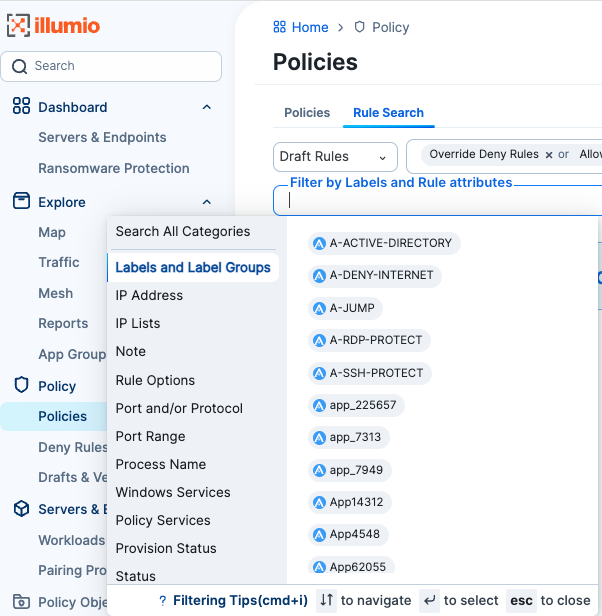602x616 pixels.
Task: Collapse the Dashboard section chevron
Action: (207, 107)
